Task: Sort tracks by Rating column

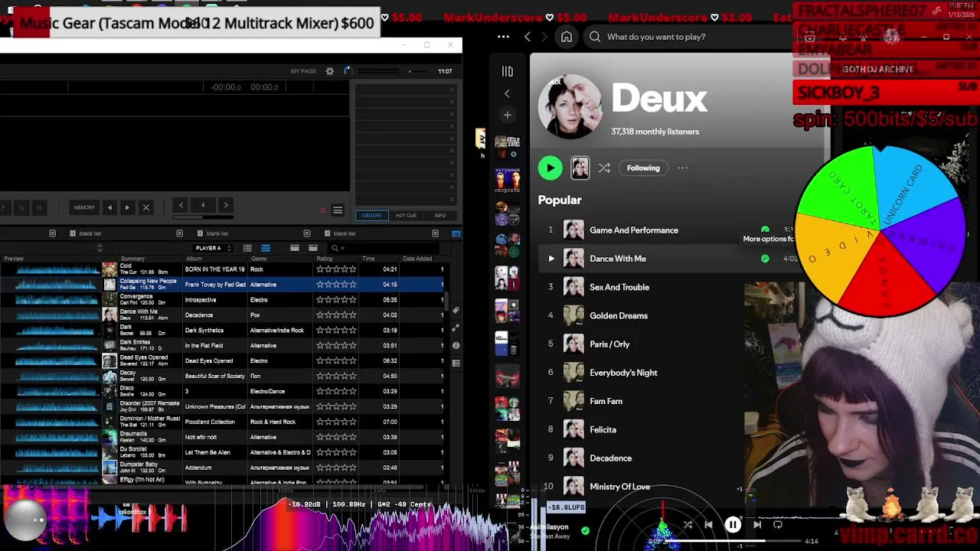Action: tap(325, 259)
